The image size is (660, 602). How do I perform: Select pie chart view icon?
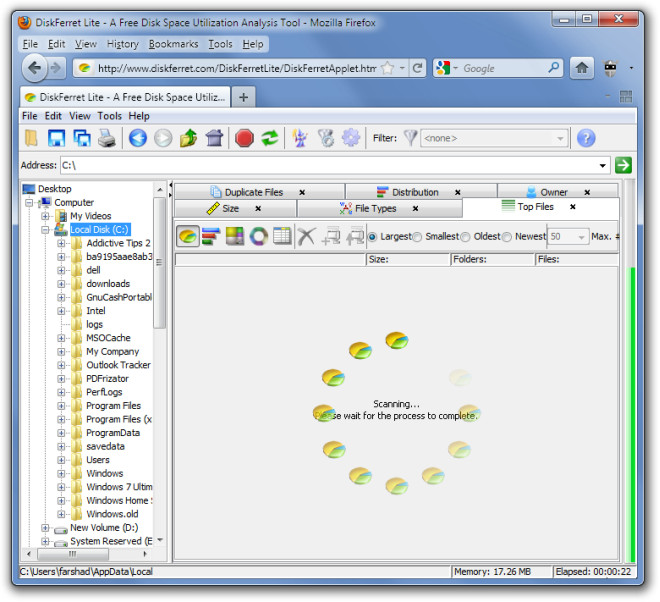[x=188, y=236]
